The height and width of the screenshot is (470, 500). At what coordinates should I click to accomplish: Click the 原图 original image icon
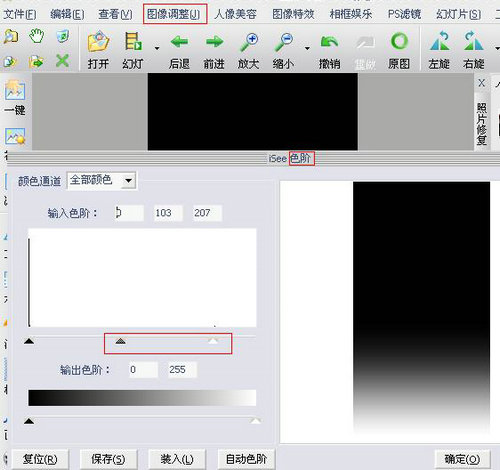[x=399, y=41]
